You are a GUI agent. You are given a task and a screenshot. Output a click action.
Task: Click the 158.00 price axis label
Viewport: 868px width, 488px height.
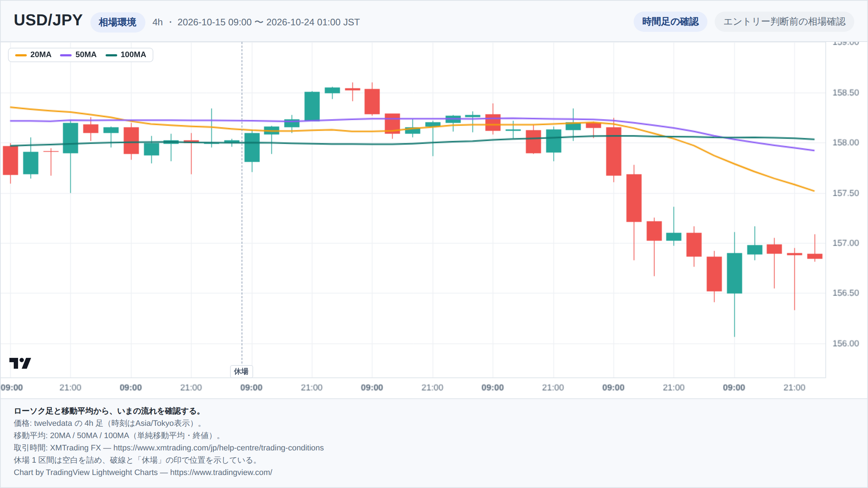tap(845, 142)
